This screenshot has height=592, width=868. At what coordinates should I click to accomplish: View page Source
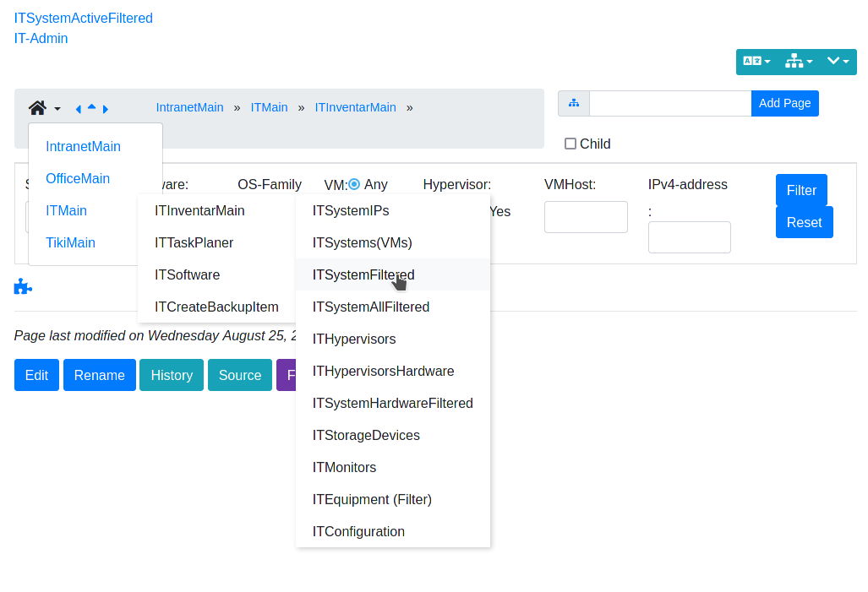tap(240, 375)
